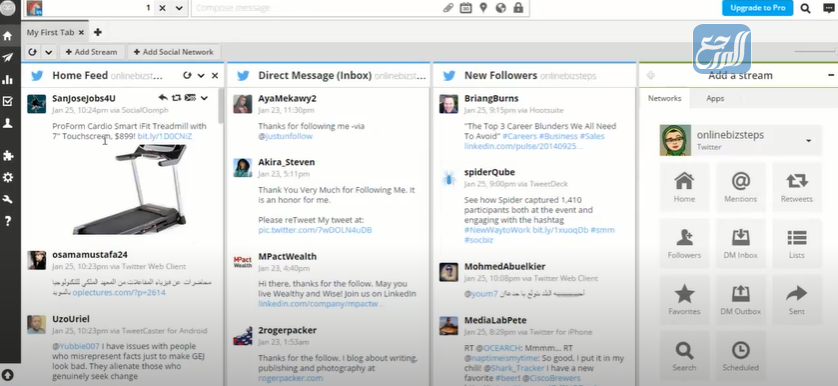Open bit.ly/1D0CNiZ link in treadmill tweet
Viewport: 838px width, 386px height.
click(x=165, y=136)
